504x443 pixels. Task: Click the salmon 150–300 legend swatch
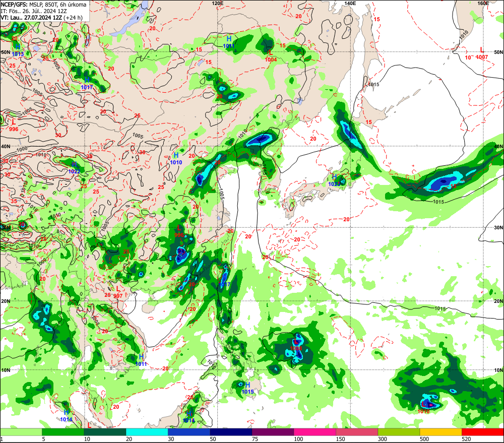357,432
